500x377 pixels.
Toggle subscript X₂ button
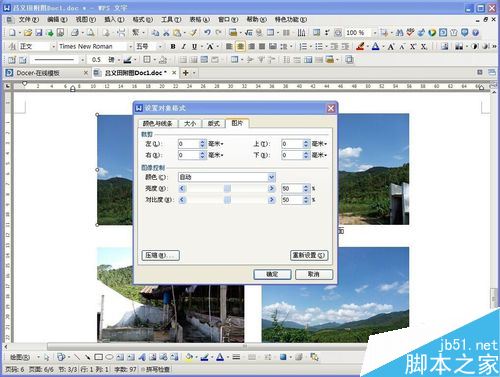[x=423, y=46]
